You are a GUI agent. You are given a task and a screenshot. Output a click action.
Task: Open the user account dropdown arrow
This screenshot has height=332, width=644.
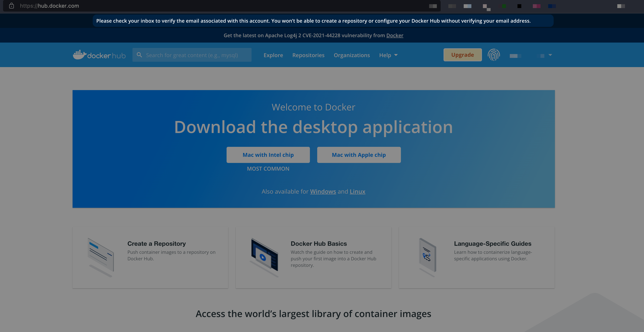coord(550,55)
